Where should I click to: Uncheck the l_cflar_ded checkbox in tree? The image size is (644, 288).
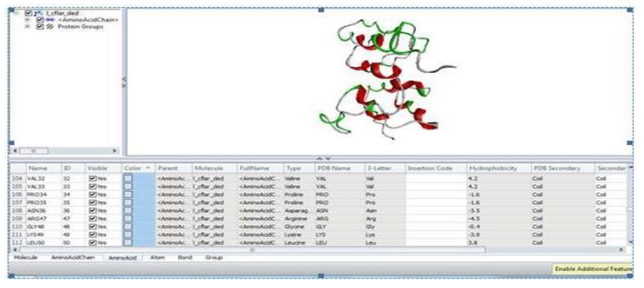28,12
